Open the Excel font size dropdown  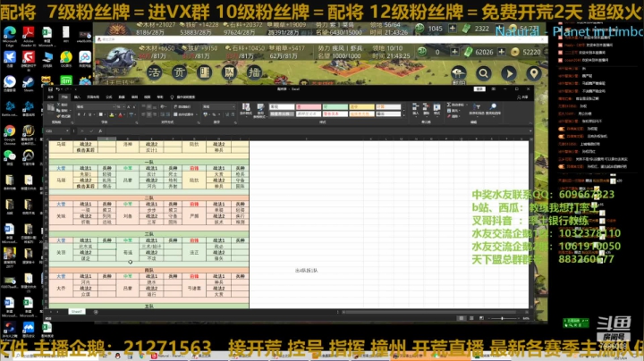coord(123,106)
